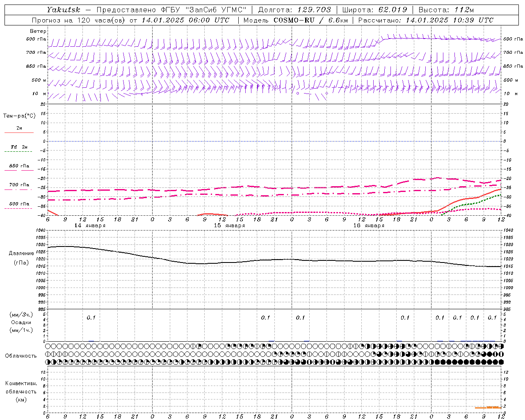
Task: Click the '(мм/3ч.)' precipitation unit label
Action: pyautogui.click(x=21, y=315)
